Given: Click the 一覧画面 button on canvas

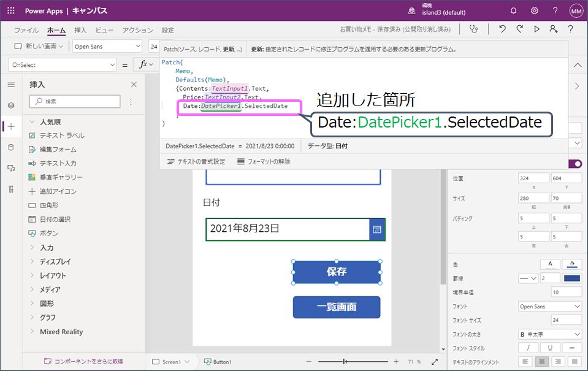Looking at the screenshot, I should [337, 307].
